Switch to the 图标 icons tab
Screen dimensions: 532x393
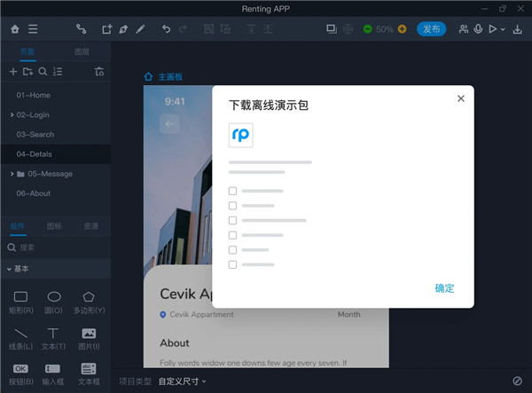[x=54, y=226]
